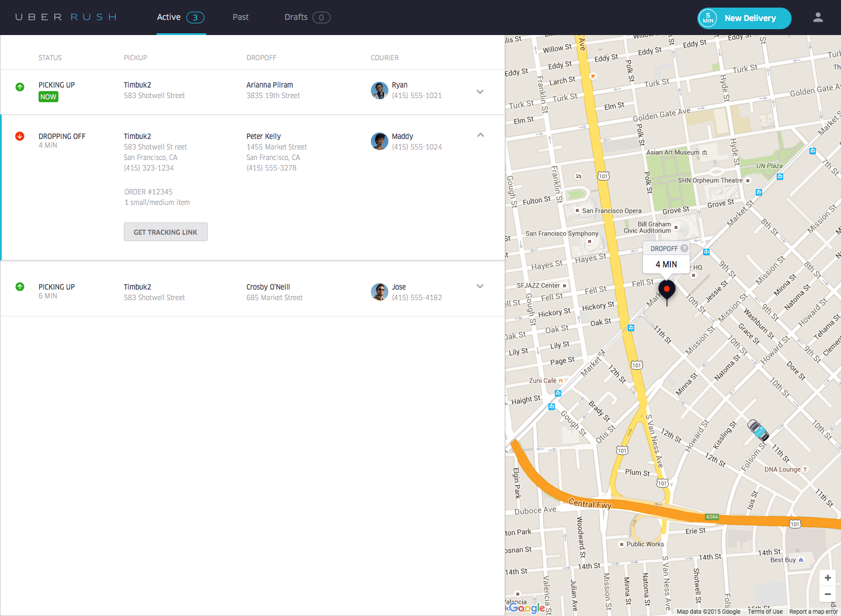Click pickup phone (415) 323-1234
841x616 pixels.
click(x=149, y=168)
